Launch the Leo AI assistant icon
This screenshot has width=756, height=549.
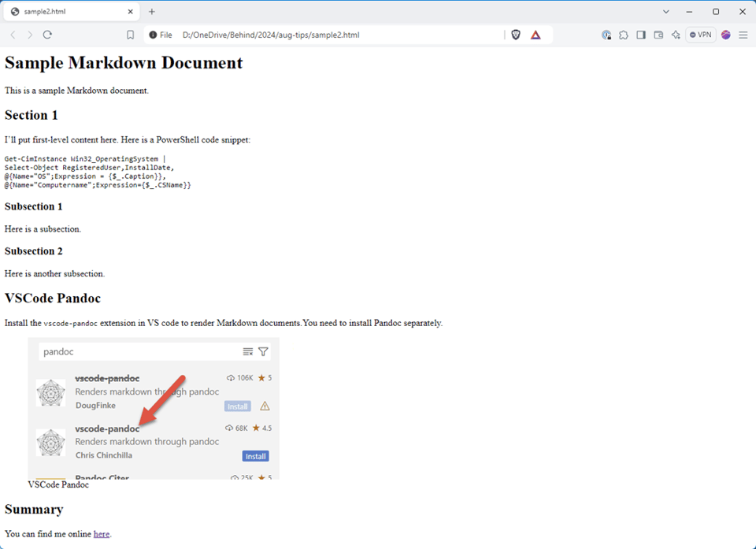676,35
